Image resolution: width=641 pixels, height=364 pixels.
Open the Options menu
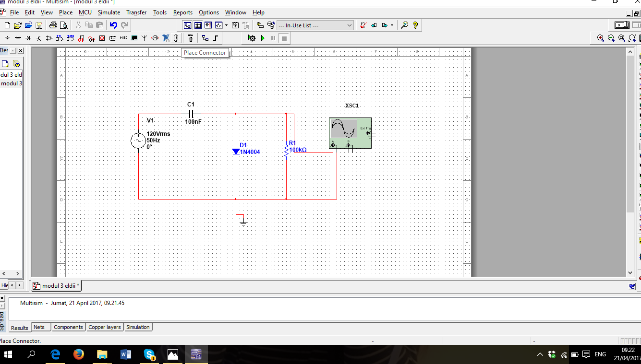coord(209,12)
